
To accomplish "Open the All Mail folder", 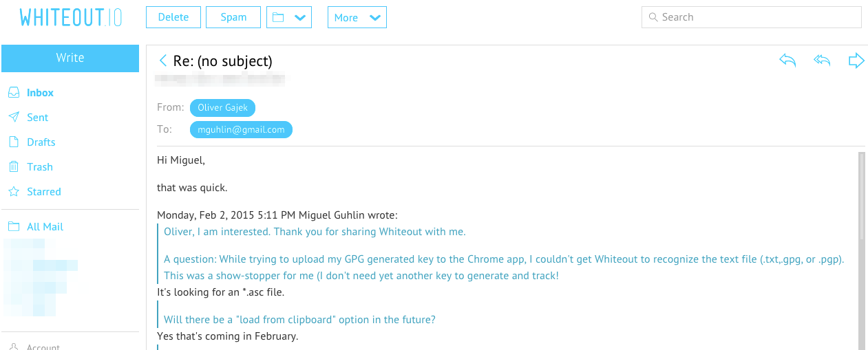I will (x=45, y=227).
